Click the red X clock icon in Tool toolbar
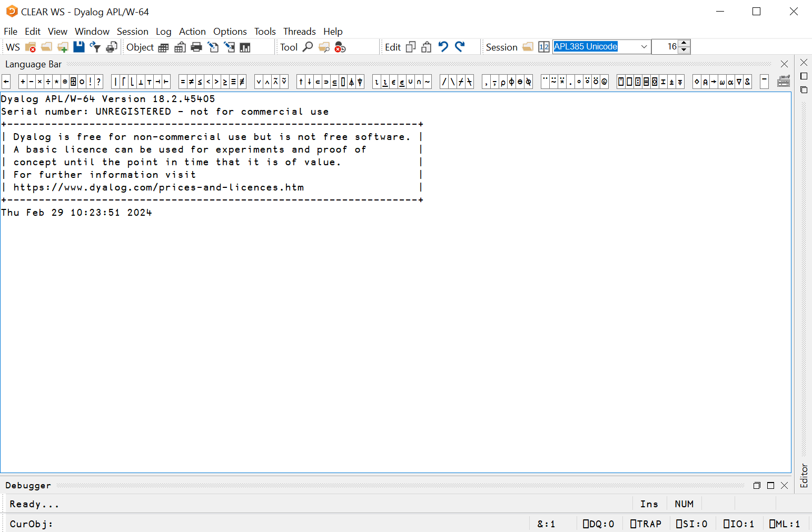Screen dimensions: 812x532 click(x=340, y=47)
